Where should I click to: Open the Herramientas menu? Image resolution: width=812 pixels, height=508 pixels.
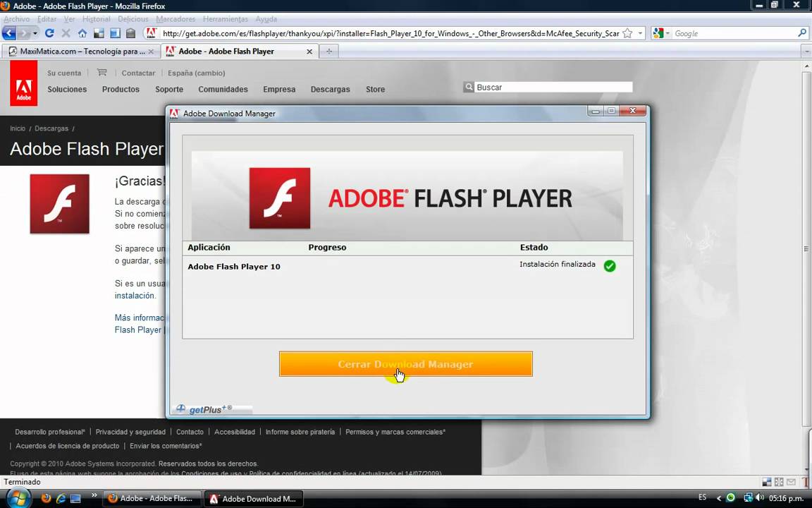click(x=226, y=18)
